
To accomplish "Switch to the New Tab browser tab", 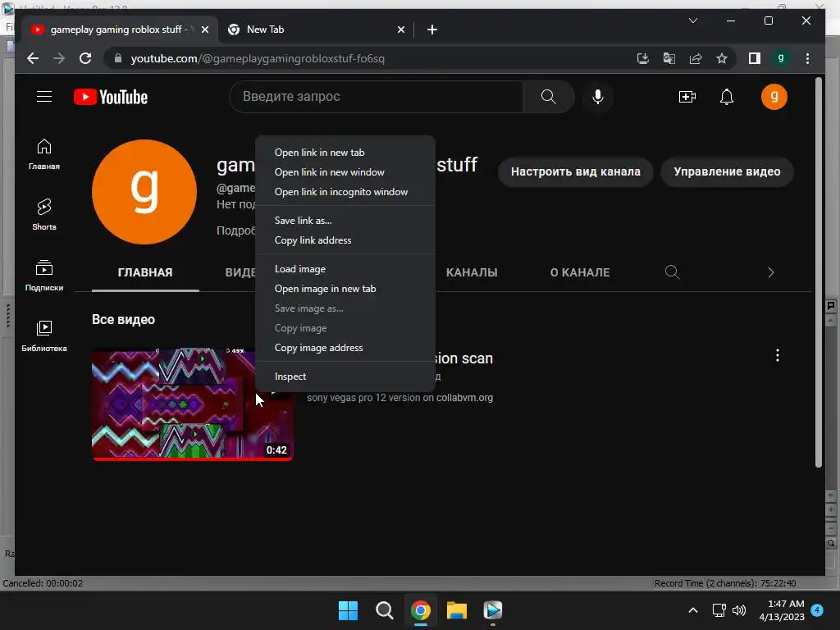I will (315, 30).
